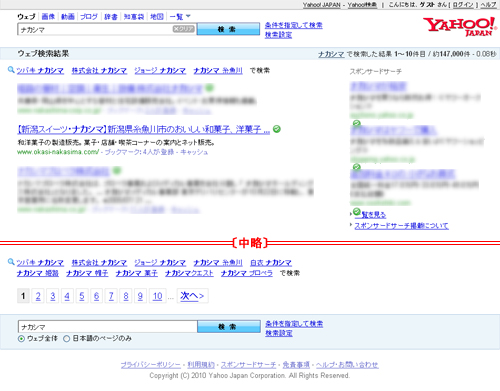The height and width of the screenshot is (391, 500).
Task: Click the magnifier icon before the upper related searches
Action: click(11, 70)
